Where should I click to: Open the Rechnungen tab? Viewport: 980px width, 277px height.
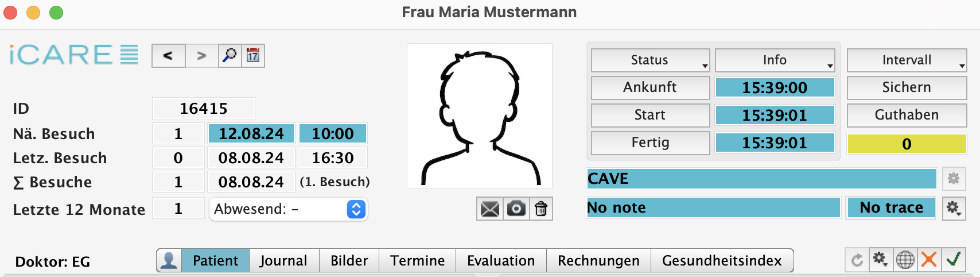point(598,260)
